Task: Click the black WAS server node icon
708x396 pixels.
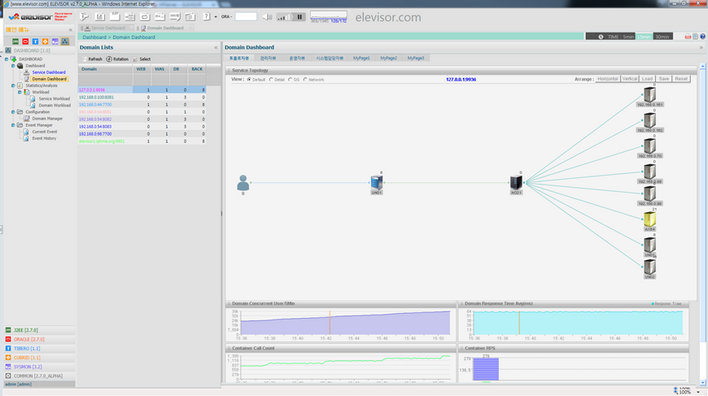Action: [x=516, y=182]
